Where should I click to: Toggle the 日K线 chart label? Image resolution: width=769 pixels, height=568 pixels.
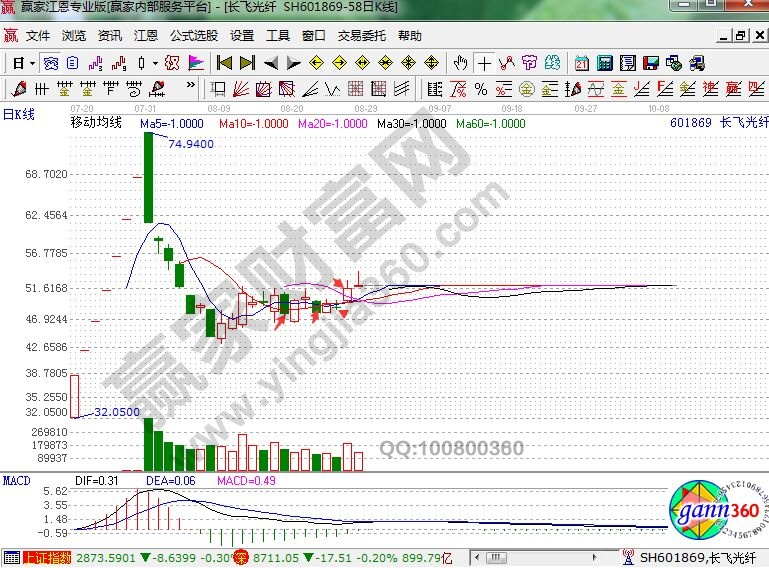click(19, 114)
